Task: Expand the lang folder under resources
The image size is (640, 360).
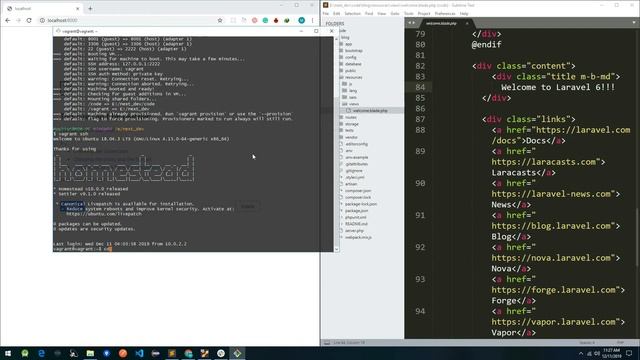Action: click(x=353, y=91)
